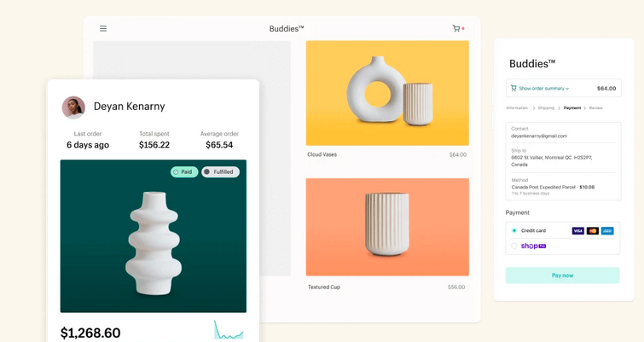Click the Textured Cup product name
The width and height of the screenshot is (644, 342).
(x=324, y=287)
